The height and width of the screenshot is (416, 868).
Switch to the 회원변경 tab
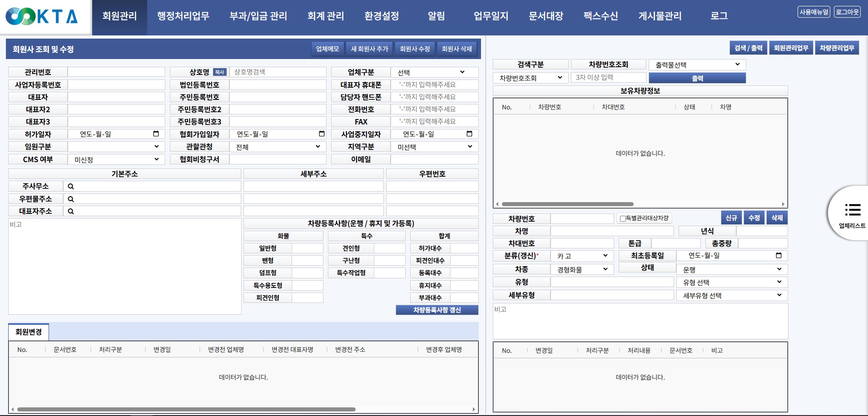[x=29, y=332]
